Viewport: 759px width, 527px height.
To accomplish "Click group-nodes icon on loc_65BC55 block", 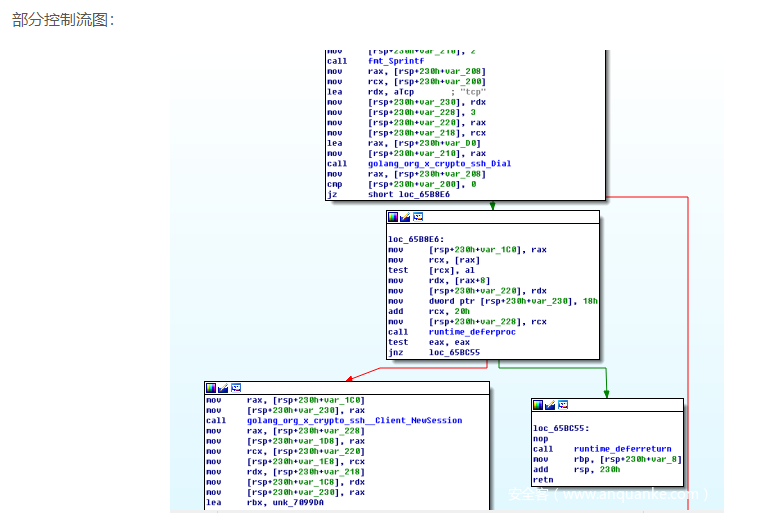I will pyautogui.click(x=562, y=405).
